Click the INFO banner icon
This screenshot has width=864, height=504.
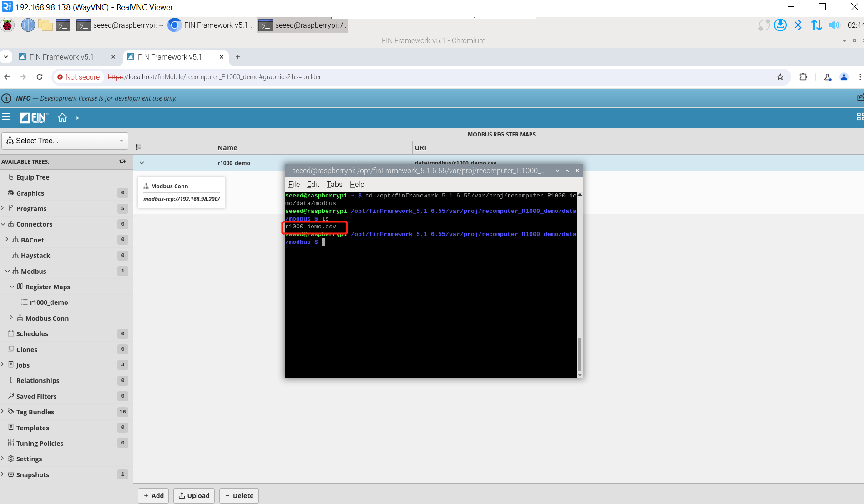click(6, 98)
